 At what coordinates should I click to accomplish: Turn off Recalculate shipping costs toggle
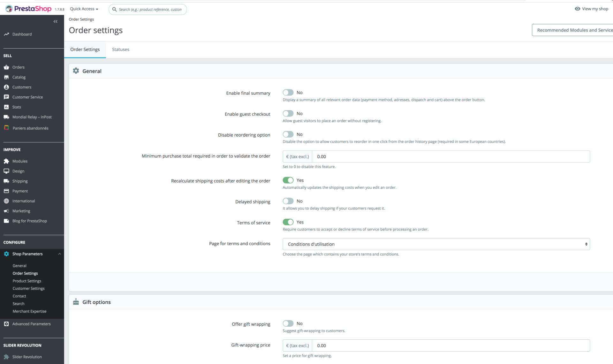288,180
